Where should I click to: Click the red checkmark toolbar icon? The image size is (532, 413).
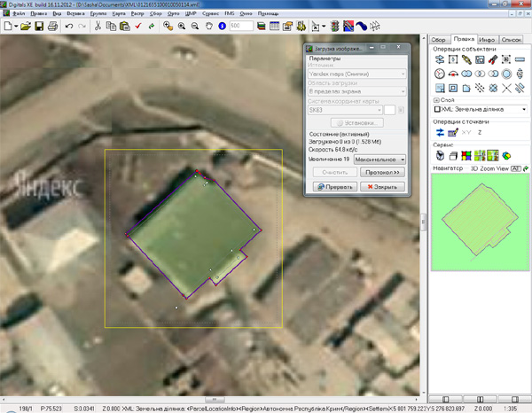click(139, 27)
